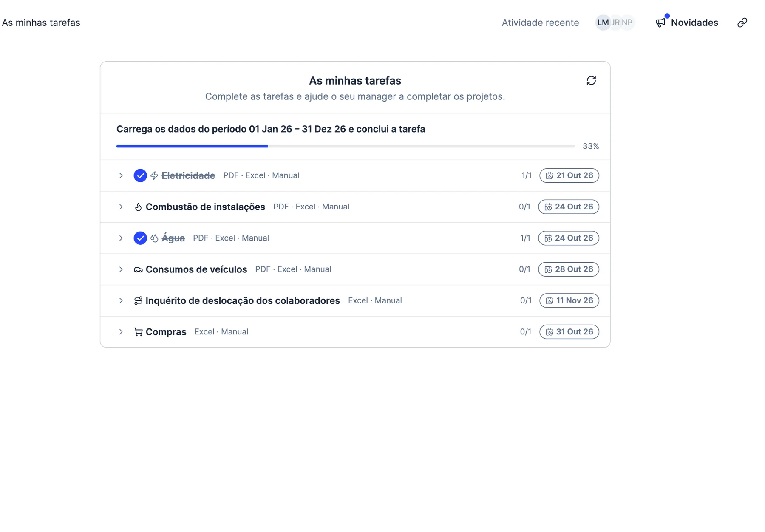Click the 0/1 count for Compras
The width and height of the screenshot is (765, 532).
(526, 332)
